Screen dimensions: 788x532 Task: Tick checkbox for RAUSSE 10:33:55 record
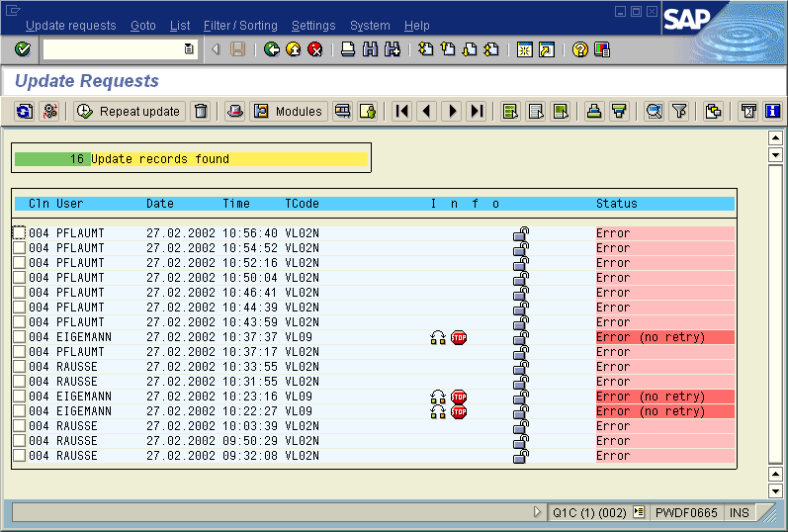pos(19,366)
